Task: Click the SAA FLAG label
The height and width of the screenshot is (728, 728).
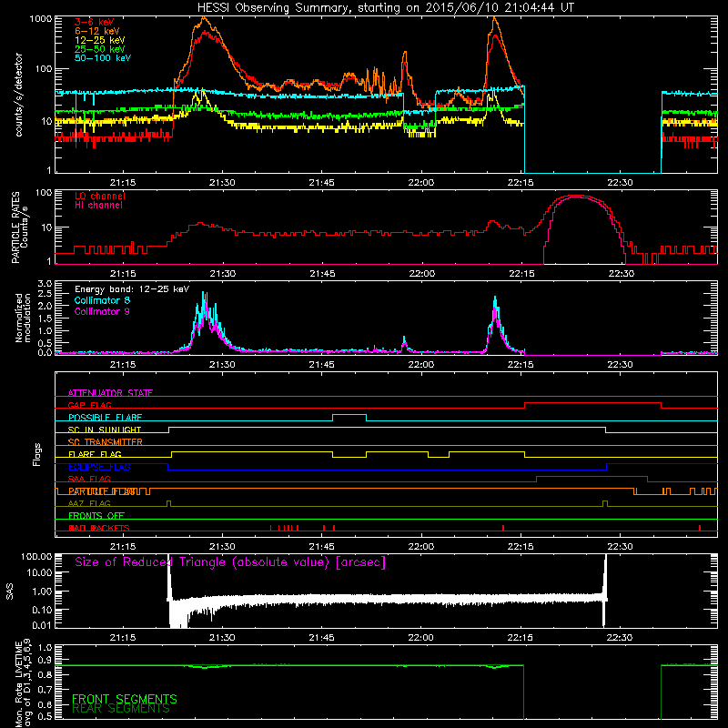Action: pyautogui.click(x=89, y=479)
